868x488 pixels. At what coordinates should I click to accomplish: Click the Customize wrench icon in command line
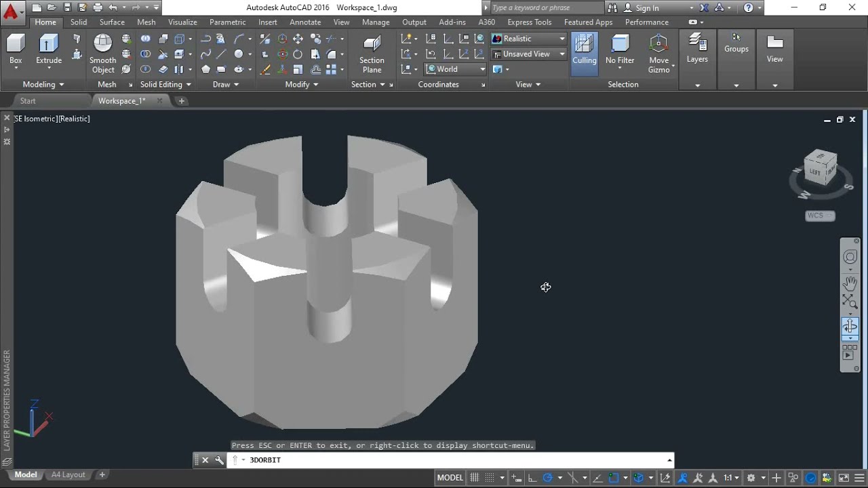point(219,460)
